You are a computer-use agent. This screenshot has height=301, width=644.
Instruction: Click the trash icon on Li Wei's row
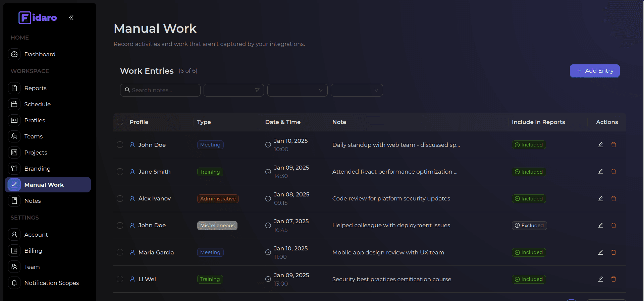(613, 279)
